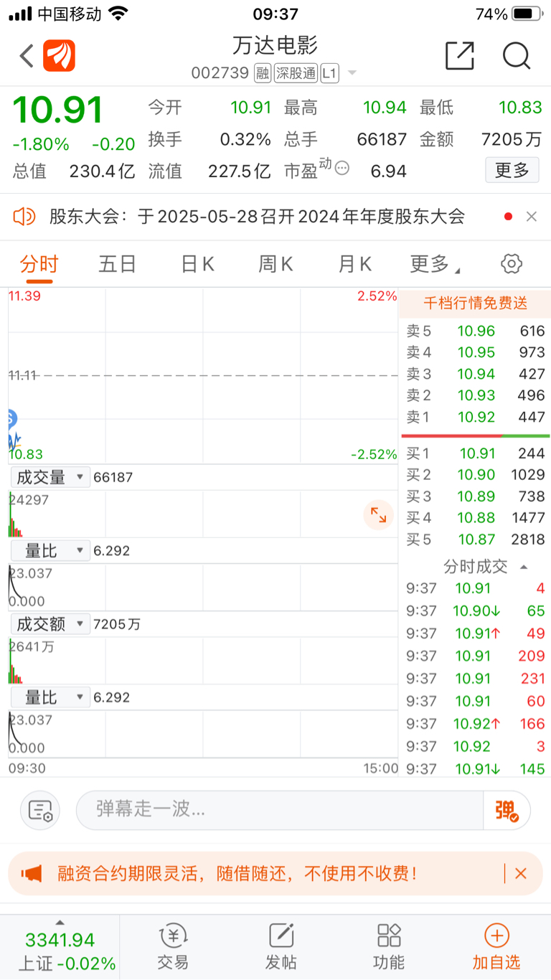The width and height of the screenshot is (551, 980).
Task: Tap the trade row with volume 166
Action: (x=475, y=724)
